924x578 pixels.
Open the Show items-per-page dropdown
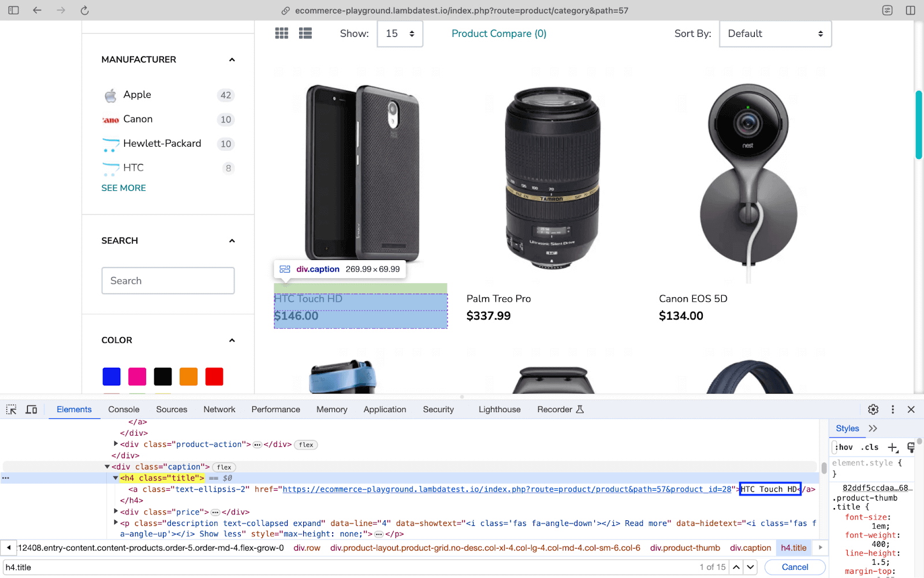(x=400, y=34)
